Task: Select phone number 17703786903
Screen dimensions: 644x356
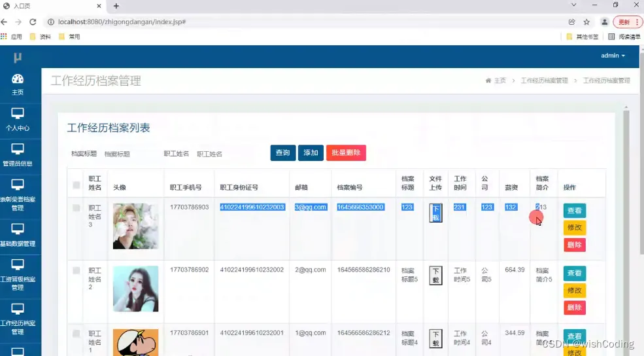Action: [190, 207]
